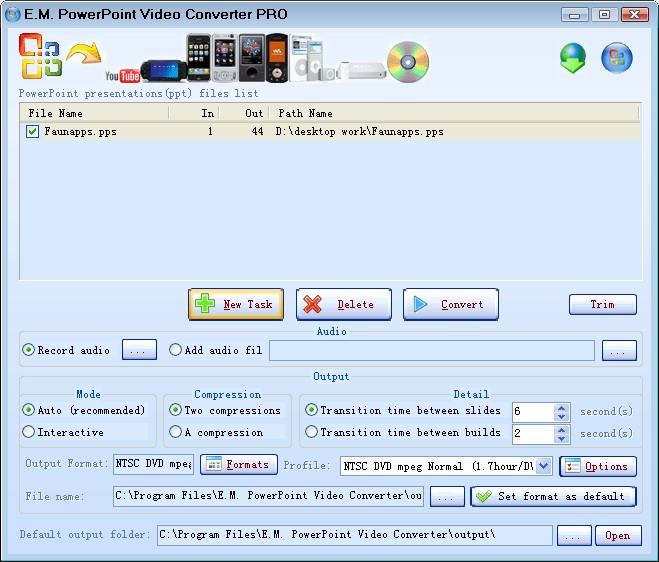Click the blue Windows logo globe icon
The width and height of the screenshot is (659, 562).
(x=616, y=58)
